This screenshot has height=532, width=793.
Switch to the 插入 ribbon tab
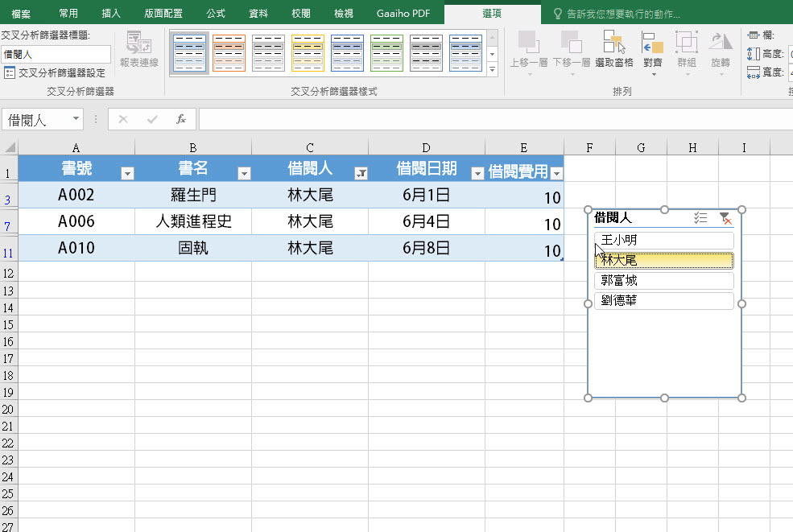[111, 14]
